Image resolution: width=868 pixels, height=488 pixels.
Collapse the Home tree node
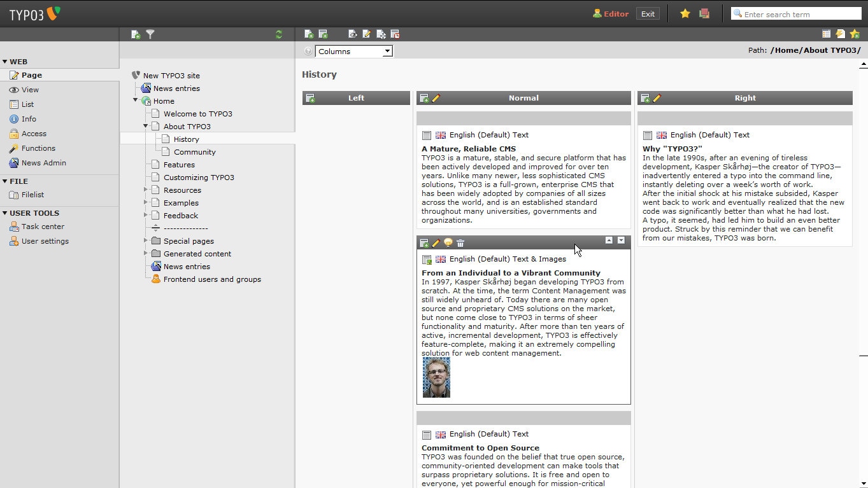click(136, 100)
